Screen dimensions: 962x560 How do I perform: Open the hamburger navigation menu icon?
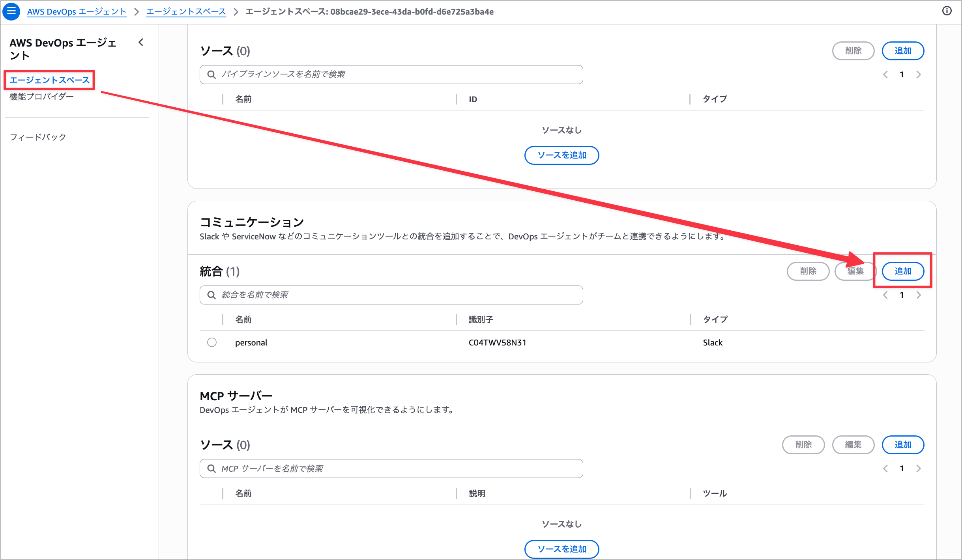click(x=11, y=11)
